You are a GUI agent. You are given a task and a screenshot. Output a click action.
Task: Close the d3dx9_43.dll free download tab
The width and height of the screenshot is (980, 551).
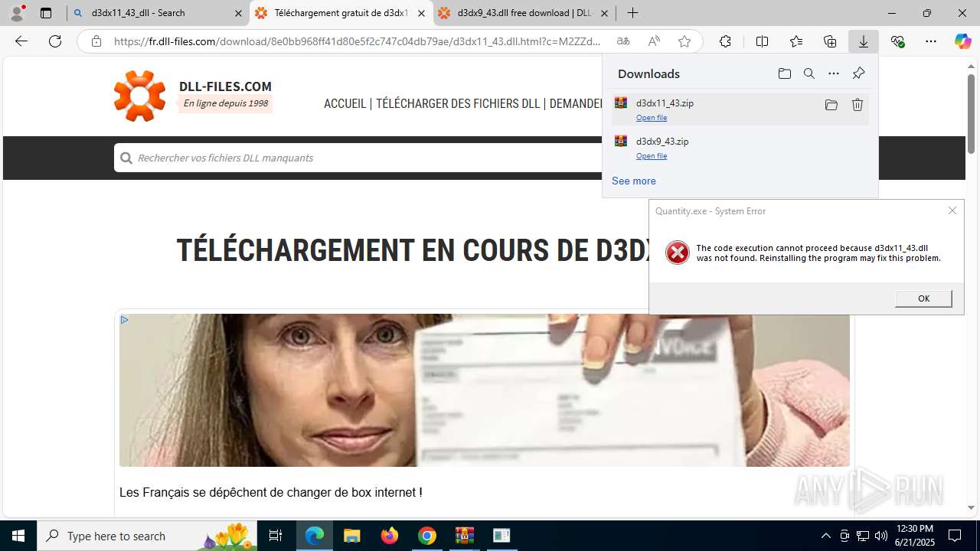(604, 13)
